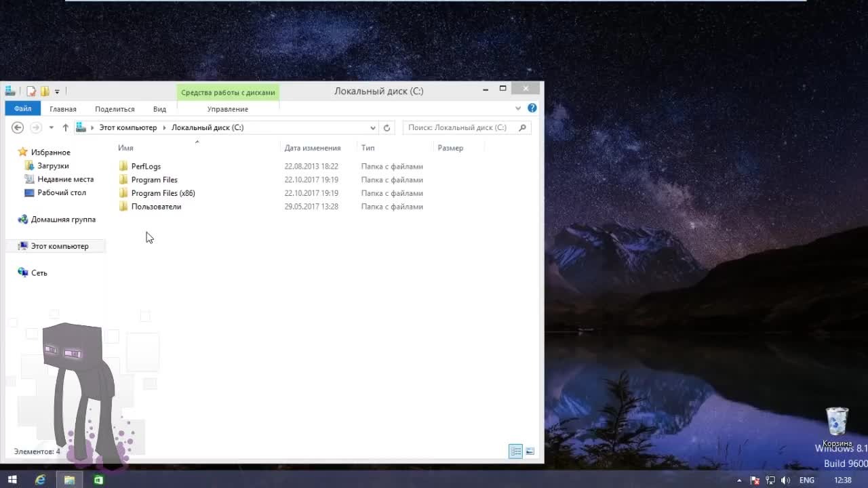Click the Windows Start button
This screenshot has width=868, height=488.
point(12,480)
